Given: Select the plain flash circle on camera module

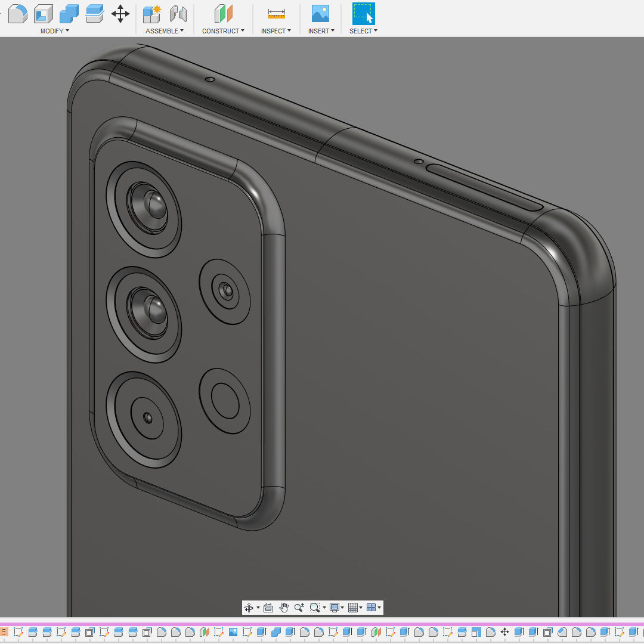Looking at the screenshot, I should point(225,401).
